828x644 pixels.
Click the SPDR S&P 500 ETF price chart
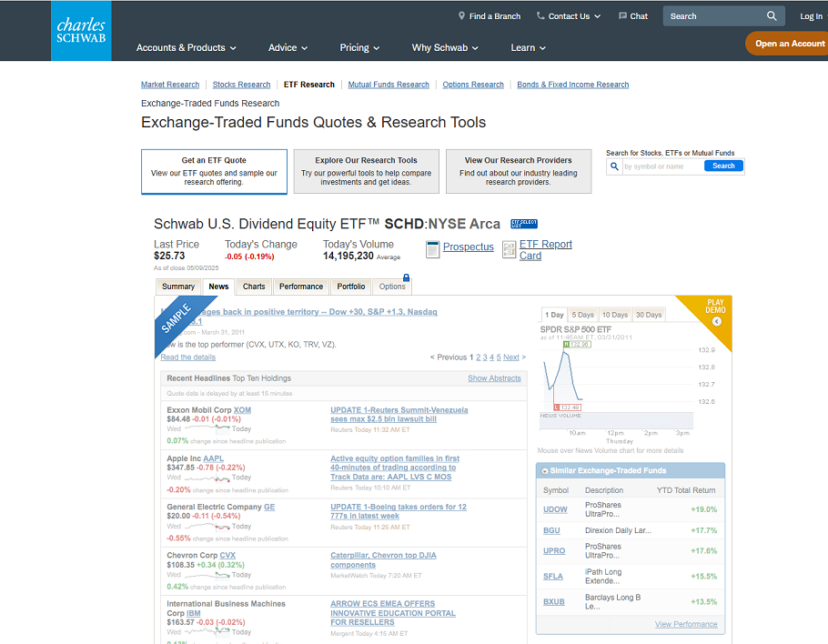coord(616,382)
